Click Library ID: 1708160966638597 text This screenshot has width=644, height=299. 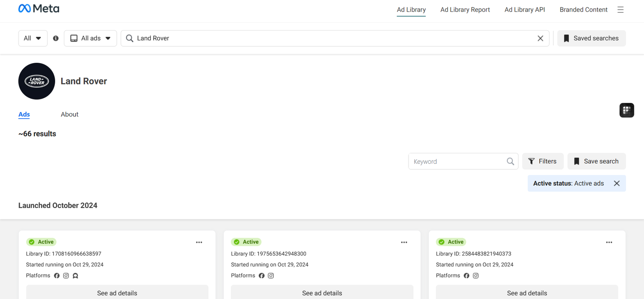(64, 254)
